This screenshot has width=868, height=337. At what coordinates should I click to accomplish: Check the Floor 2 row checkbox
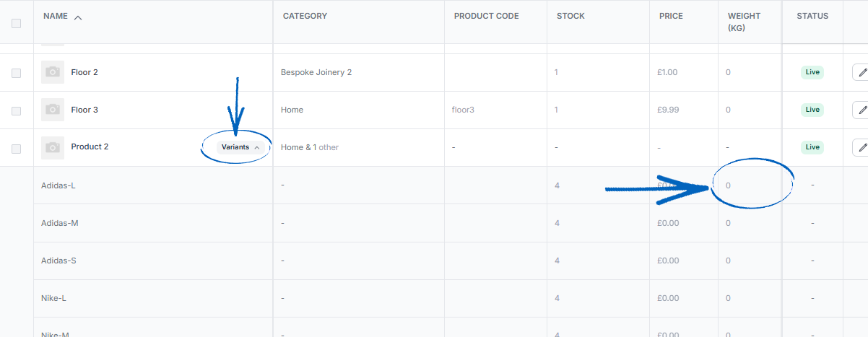(x=17, y=73)
